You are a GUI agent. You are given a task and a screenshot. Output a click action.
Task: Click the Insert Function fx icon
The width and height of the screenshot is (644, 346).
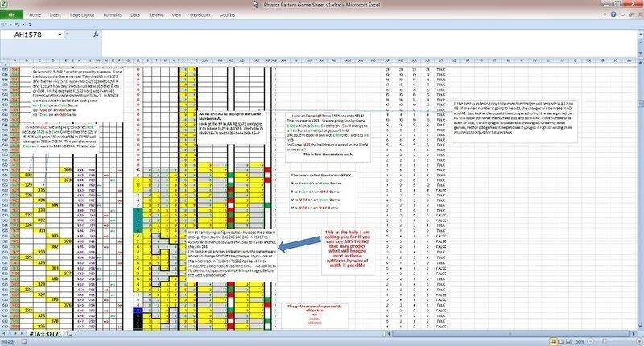pos(96,35)
